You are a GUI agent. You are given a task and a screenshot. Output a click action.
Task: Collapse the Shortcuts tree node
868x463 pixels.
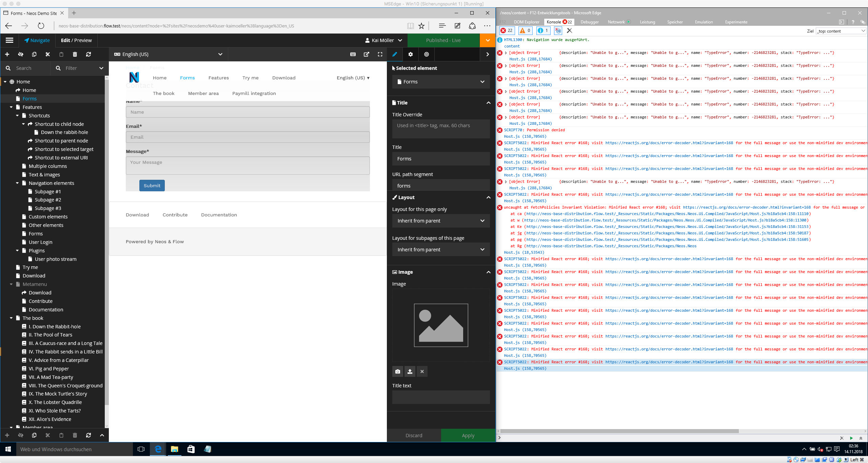(x=17, y=116)
